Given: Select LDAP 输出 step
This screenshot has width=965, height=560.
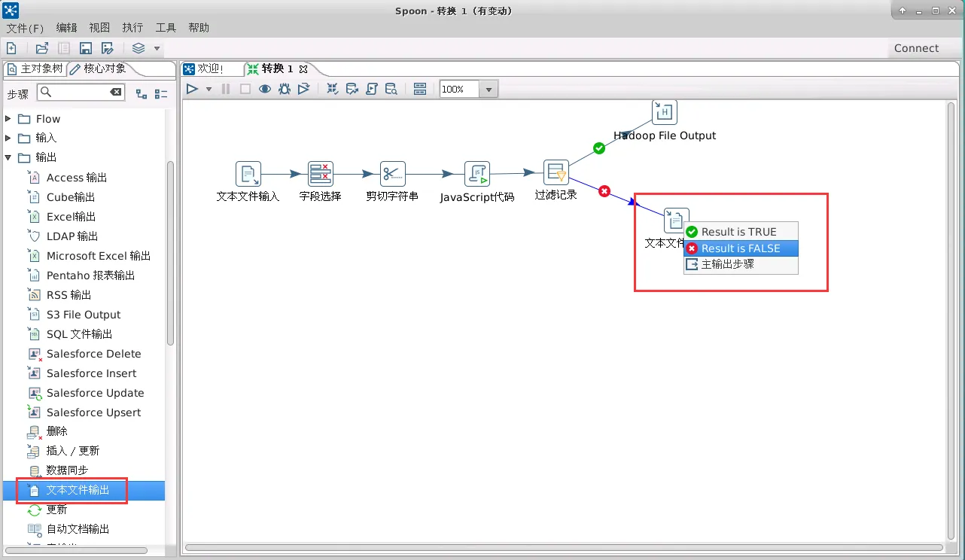Looking at the screenshot, I should 72,236.
